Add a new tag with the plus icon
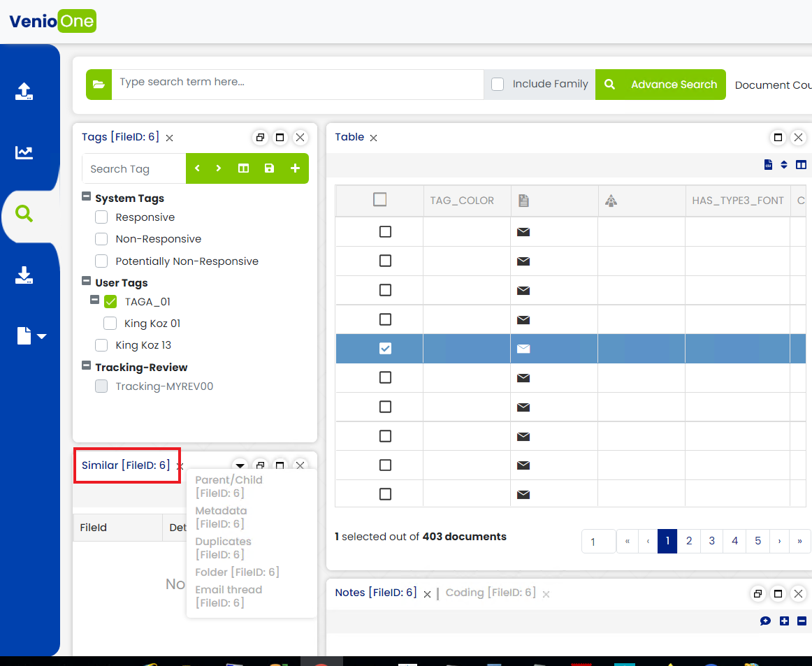The width and height of the screenshot is (812, 666). (x=295, y=168)
